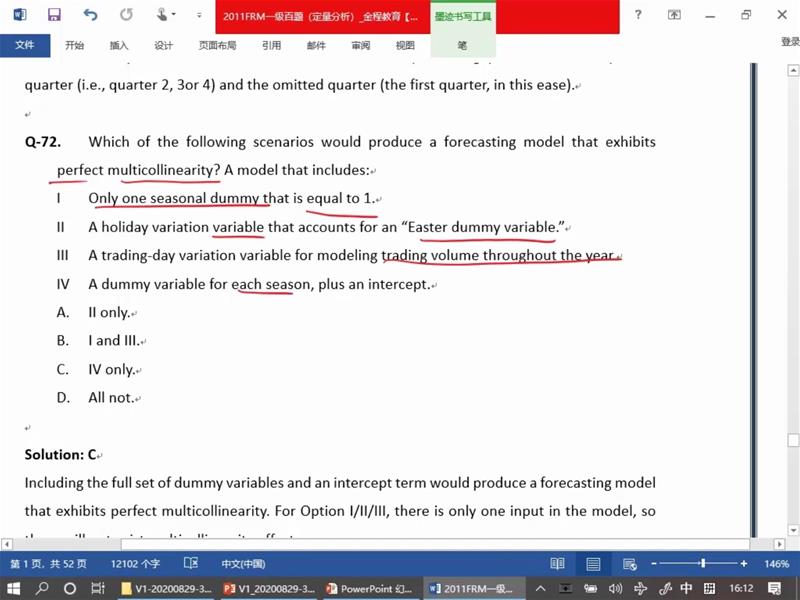The width and height of the screenshot is (800, 600).
Task: Click the horizontal scrollbar left arrow
Action: point(6,544)
